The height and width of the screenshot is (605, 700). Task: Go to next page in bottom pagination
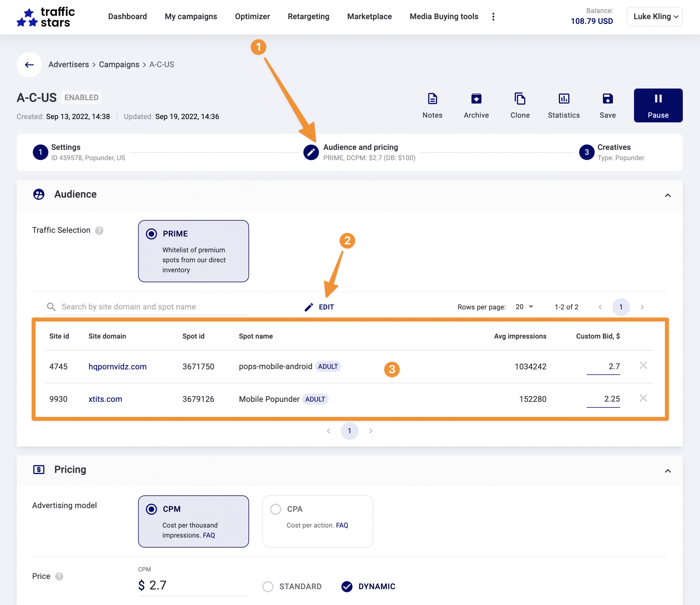point(371,431)
